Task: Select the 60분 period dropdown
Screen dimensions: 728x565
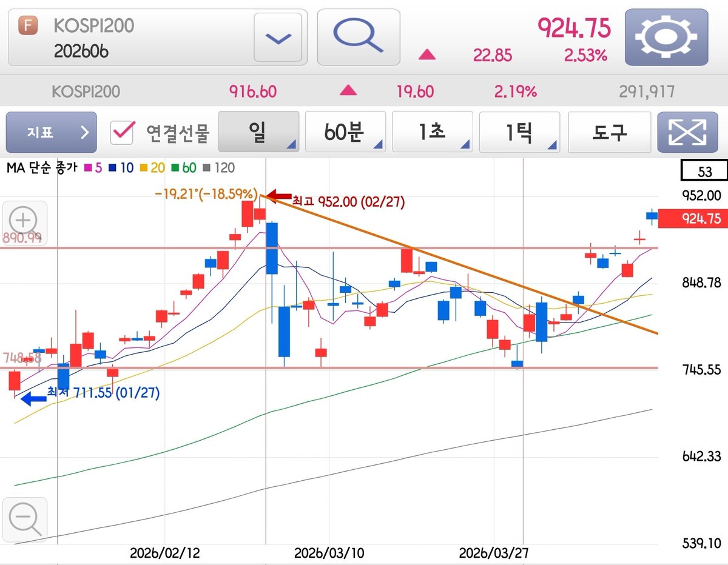Action: [345, 132]
